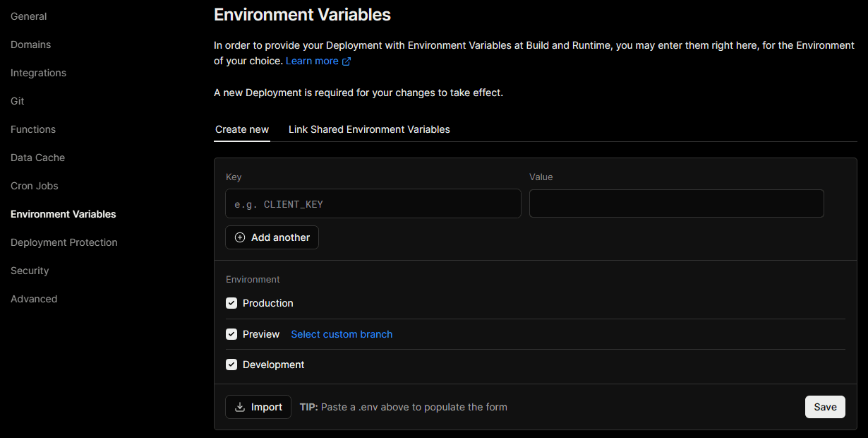This screenshot has height=438, width=868.
Task: Uncheck the Development environment checkbox
Action: pyautogui.click(x=231, y=365)
